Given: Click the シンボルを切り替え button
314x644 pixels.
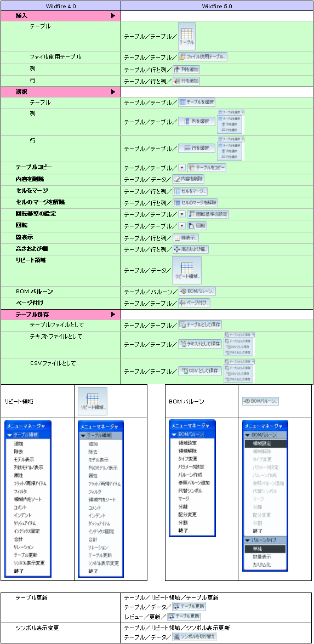Looking at the screenshot, I should point(194,637).
